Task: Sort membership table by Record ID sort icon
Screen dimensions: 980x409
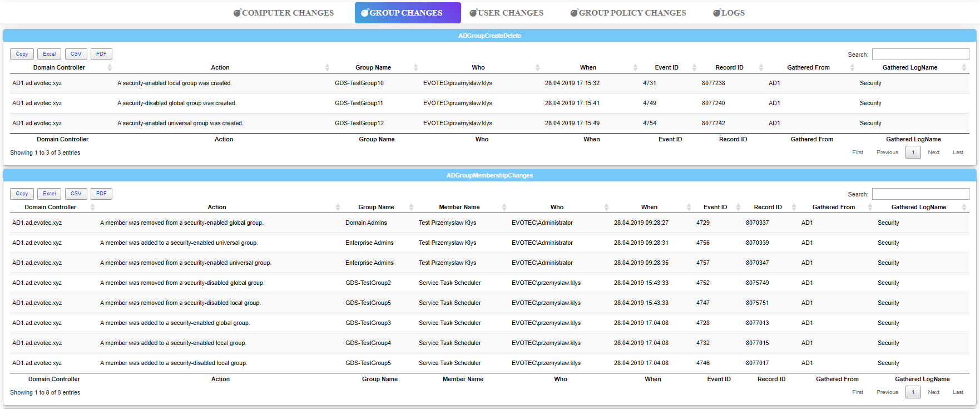Action: tap(794, 207)
